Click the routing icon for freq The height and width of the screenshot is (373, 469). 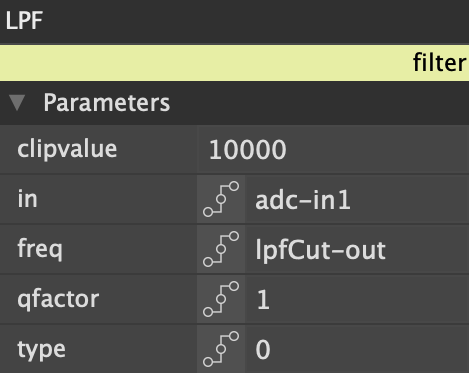pos(221,249)
